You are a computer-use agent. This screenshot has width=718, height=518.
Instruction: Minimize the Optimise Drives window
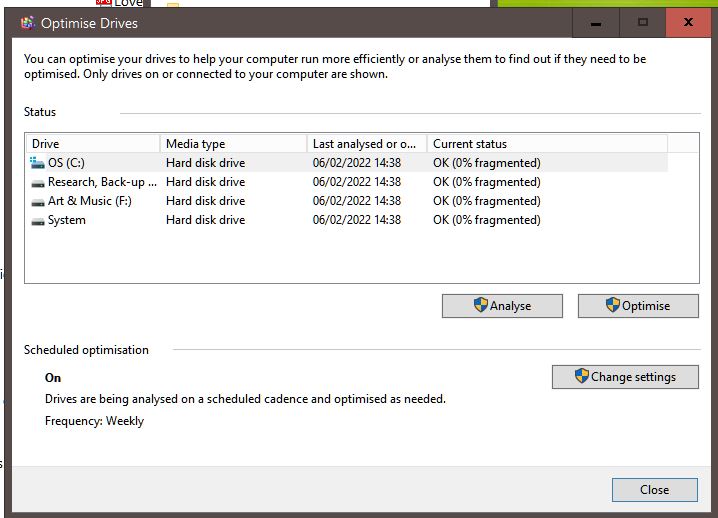point(597,22)
